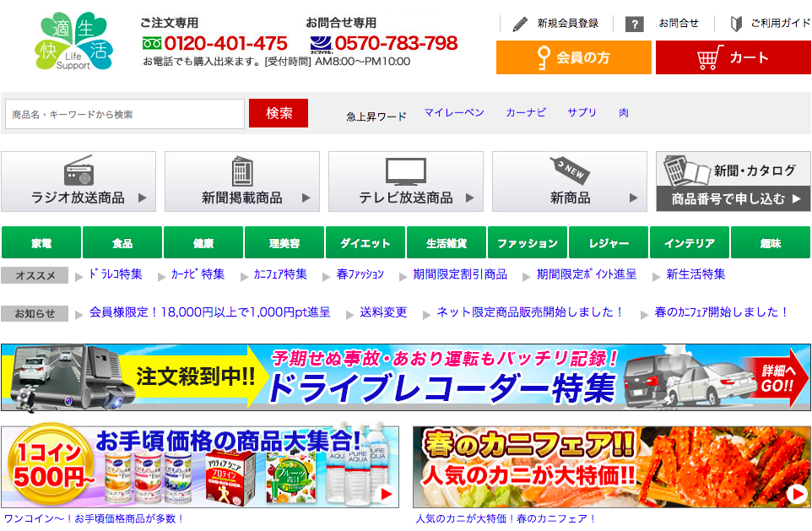The height and width of the screenshot is (531, 812).
Task: Expand テレビ放送商品 with its arrow
Action: (x=469, y=198)
